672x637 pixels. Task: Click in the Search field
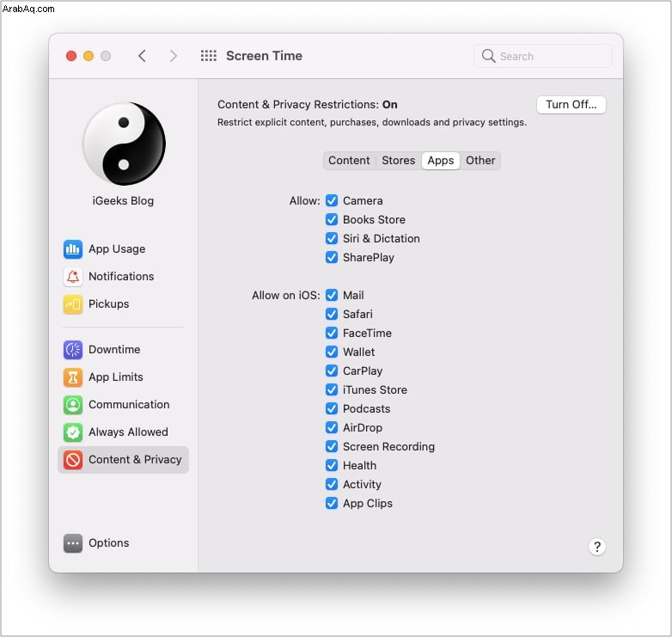pyautogui.click(x=543, y=56)
